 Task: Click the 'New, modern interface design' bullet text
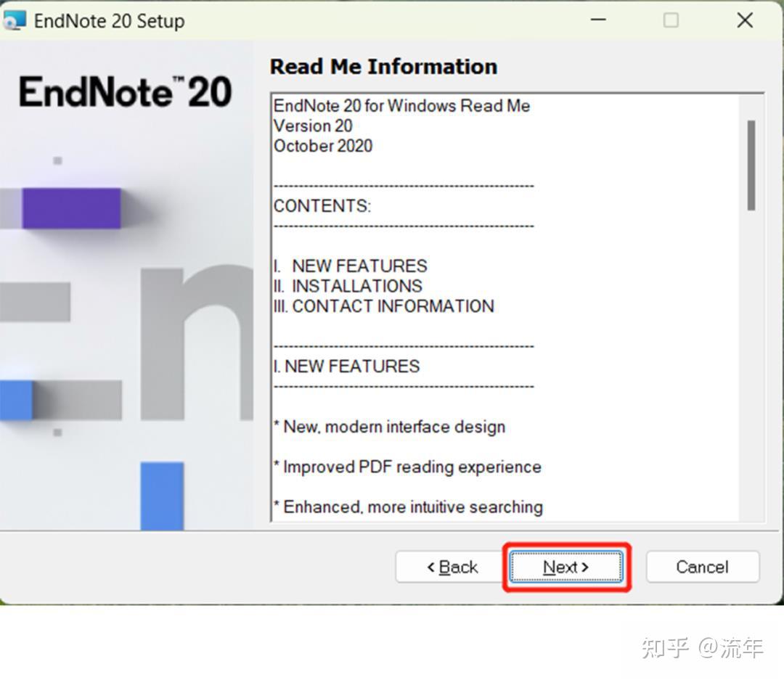(x=389, y=427)
